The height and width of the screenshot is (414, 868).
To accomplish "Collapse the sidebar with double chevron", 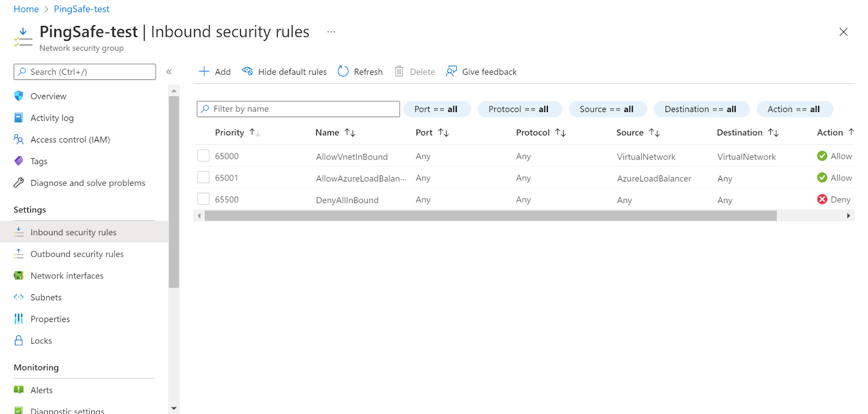I will tap(169, 72).
